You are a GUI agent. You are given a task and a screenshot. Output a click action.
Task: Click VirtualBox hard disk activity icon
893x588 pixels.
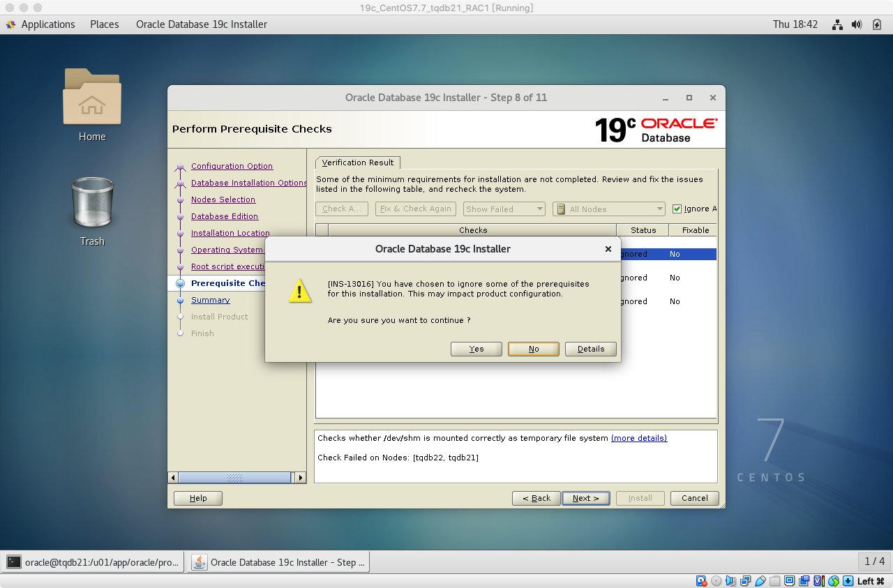[x=701, y=581]
